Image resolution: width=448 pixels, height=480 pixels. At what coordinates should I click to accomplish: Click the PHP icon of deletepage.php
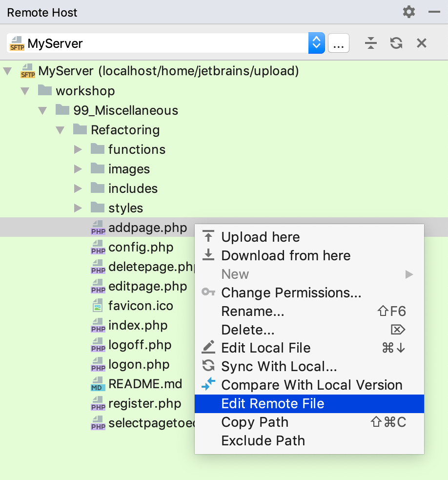[x=98, y=267]
